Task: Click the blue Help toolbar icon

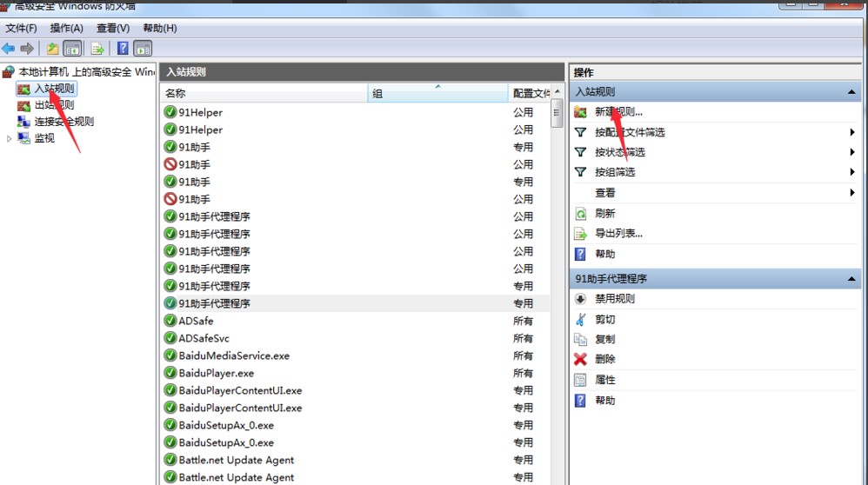Action: [123, 49]
